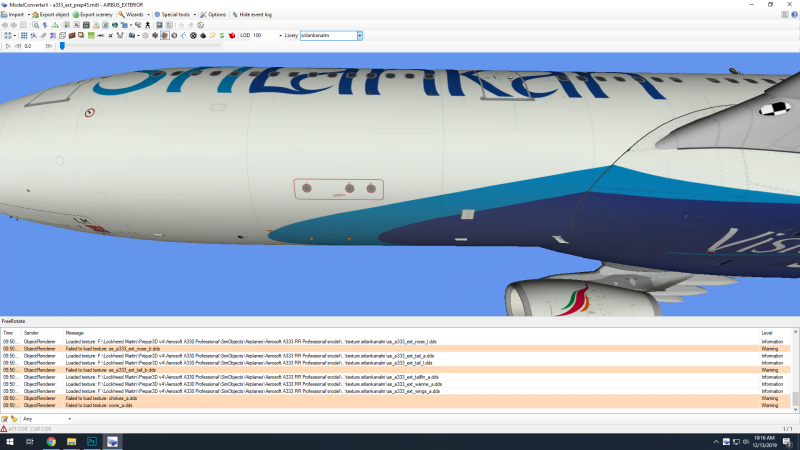Click Export scenery button
The image size is (800, 450).
point(92,15)
